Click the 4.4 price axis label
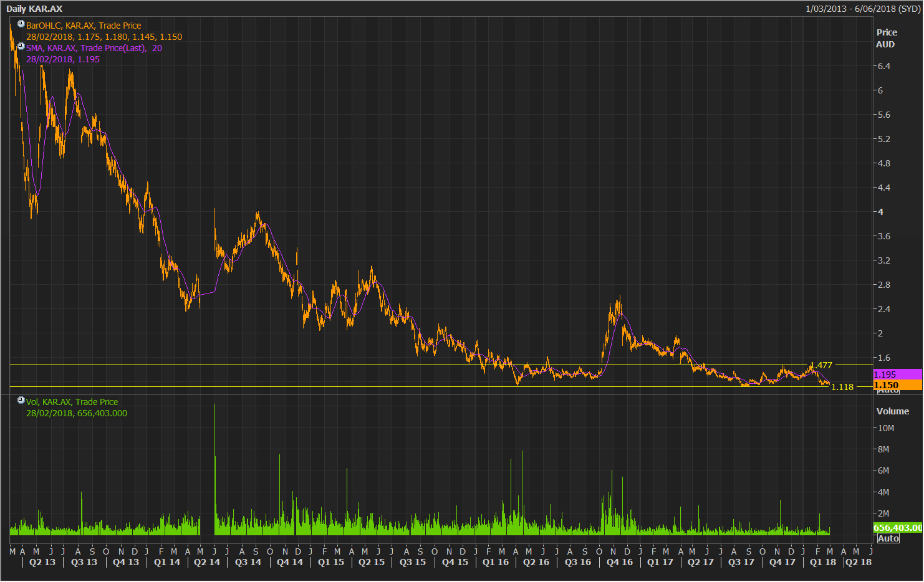This screenshot has height=582, width=924. 884,188
